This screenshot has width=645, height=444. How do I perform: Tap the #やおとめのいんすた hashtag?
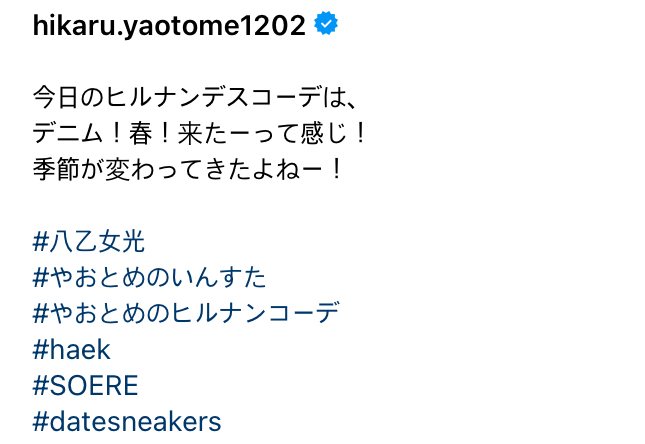tap(150, 276)
